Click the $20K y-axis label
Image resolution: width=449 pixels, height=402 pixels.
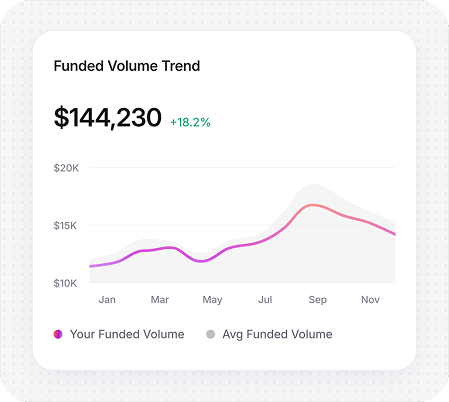66,168
